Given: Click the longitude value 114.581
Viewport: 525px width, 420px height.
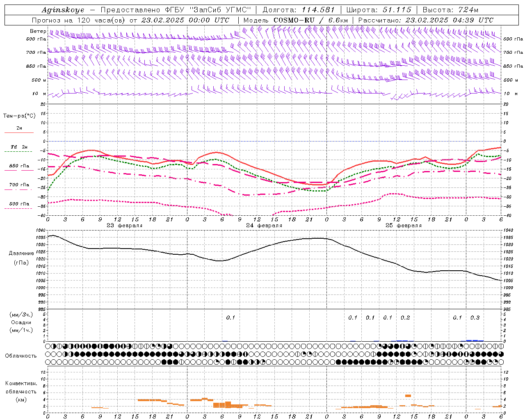Looking at the screenshot, I should click(318, 10).
